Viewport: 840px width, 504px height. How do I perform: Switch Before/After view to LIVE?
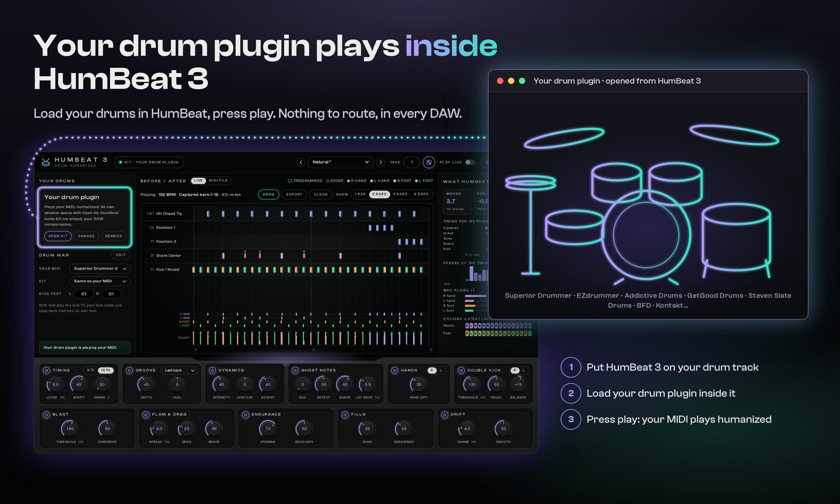coord(198,181)
